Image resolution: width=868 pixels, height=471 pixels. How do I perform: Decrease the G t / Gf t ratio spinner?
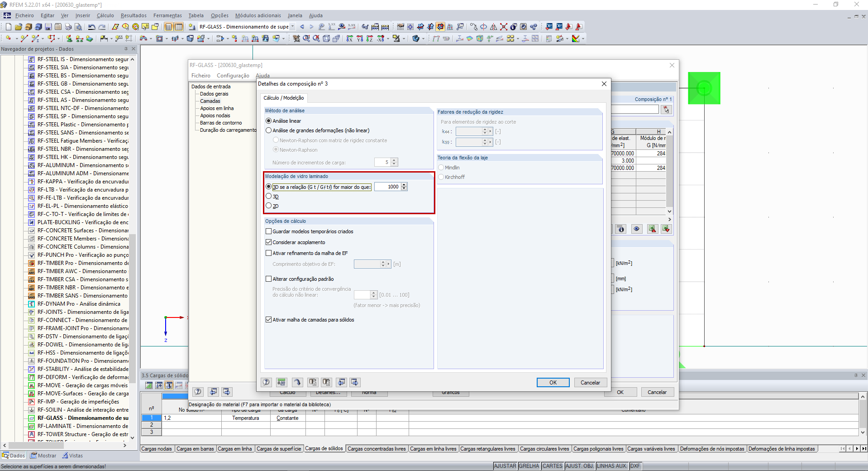(404, 188)
